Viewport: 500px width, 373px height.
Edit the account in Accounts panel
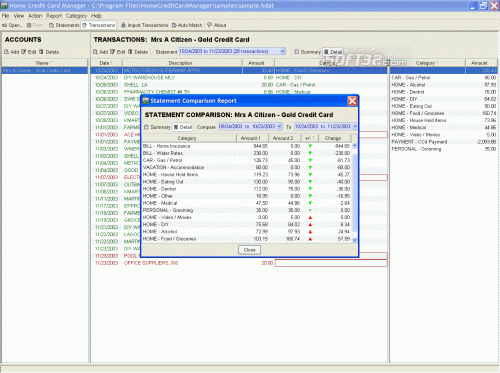(29, 52)
